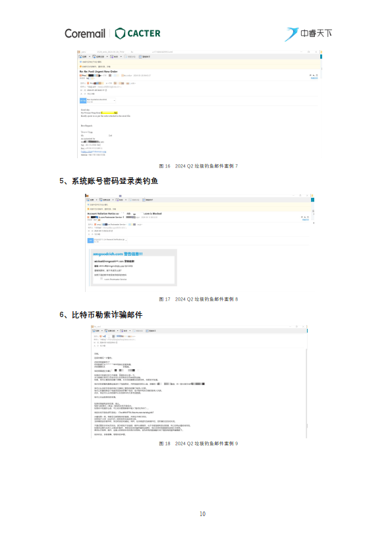Expand the forward dropdown arrow in third email
Screen dimensions: 392x555
pyautogui.click(x=130, y=331)
